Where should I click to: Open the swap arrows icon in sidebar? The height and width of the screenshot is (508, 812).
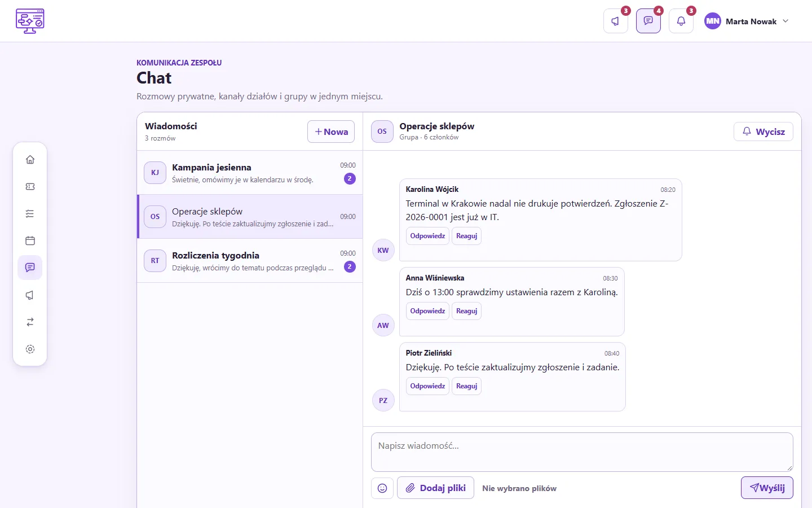click(30, 322)
